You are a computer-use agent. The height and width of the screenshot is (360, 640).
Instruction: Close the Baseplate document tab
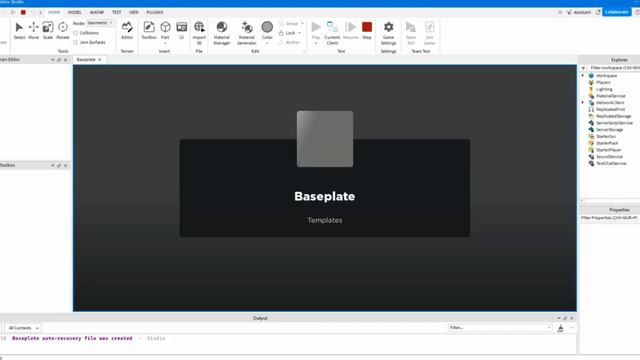[100, 60]
